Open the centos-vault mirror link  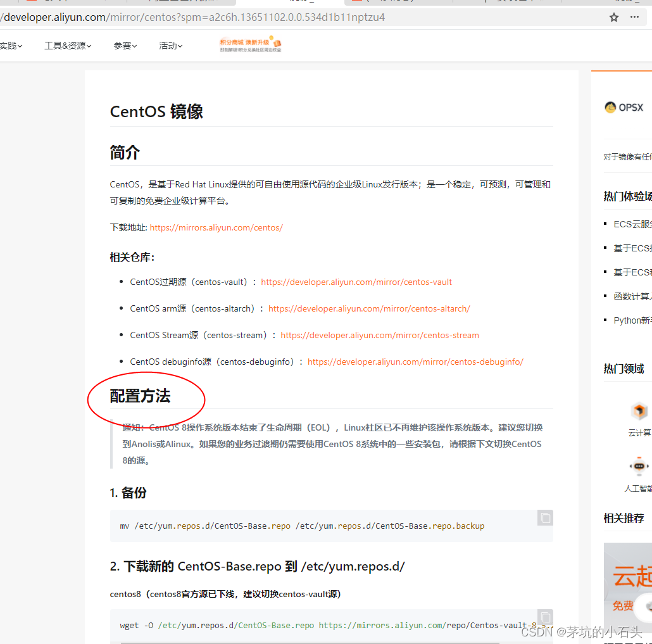pos(356,282)
